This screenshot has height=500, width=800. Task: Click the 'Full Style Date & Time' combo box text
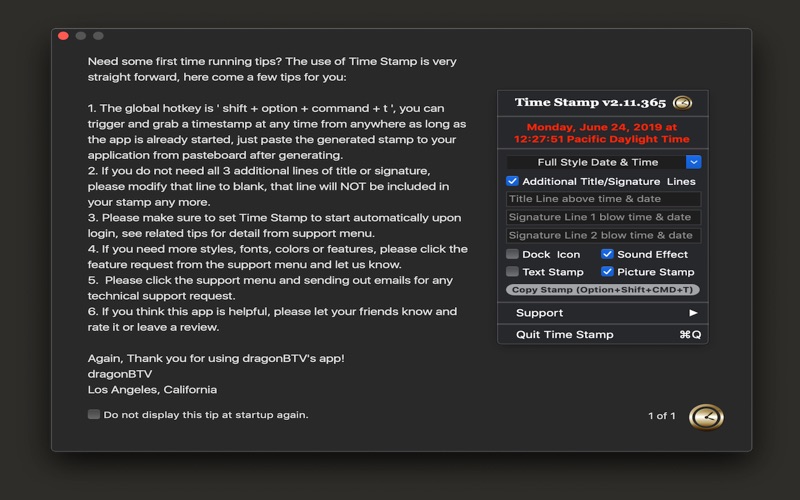click(x=597, y=162)
